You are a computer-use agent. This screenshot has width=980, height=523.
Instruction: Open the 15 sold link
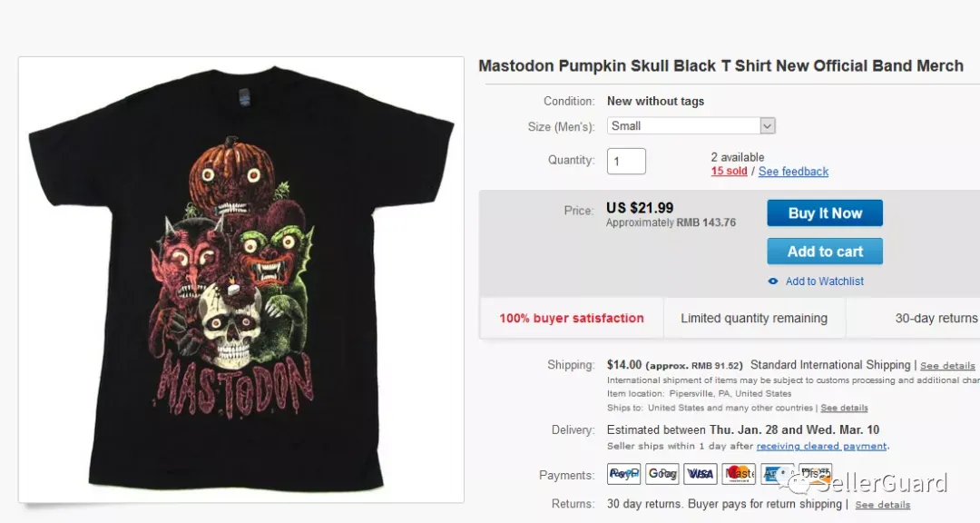point(729,172)
